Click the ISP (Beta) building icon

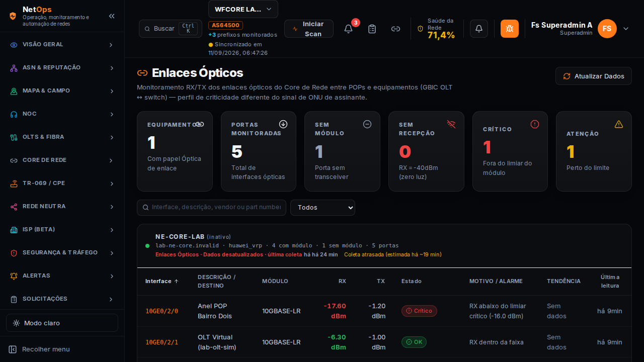(14, 230)
